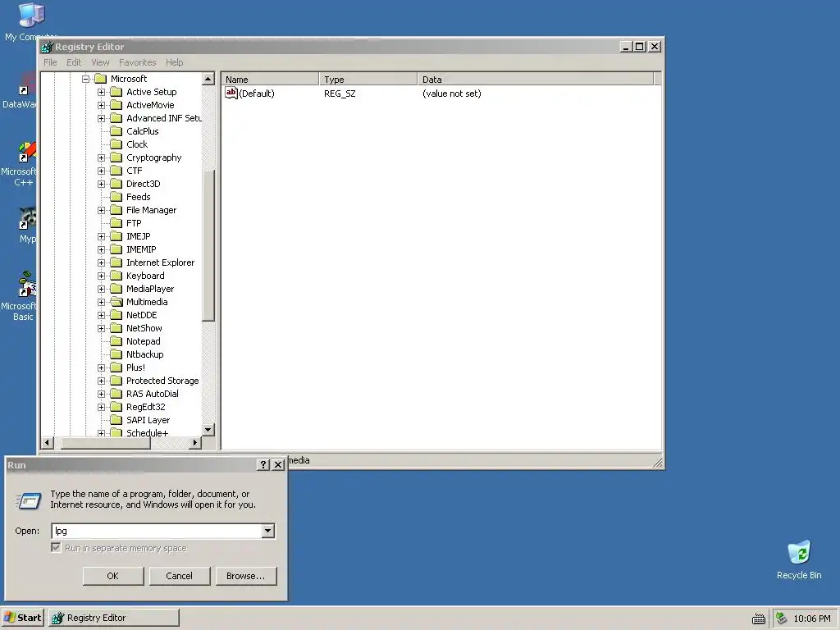The width and height of the screenshot is (840, 630).
Task: Click the SAPI Layer folder icon
Action: tap(116, 420)
